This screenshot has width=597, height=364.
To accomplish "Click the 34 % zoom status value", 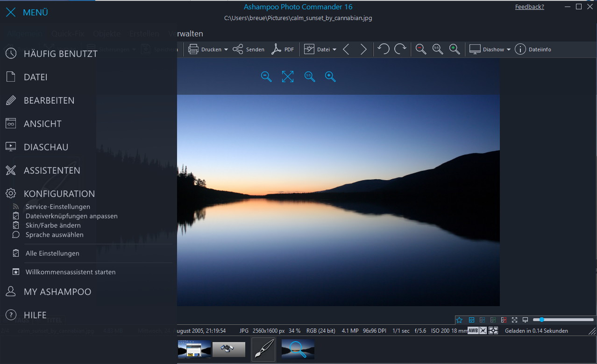I will point(295,331).
